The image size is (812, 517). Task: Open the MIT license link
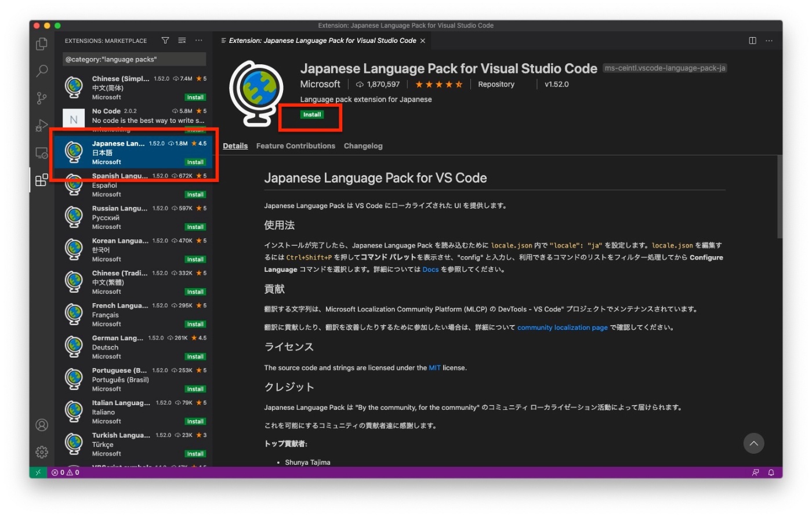[x=434, y=368]
